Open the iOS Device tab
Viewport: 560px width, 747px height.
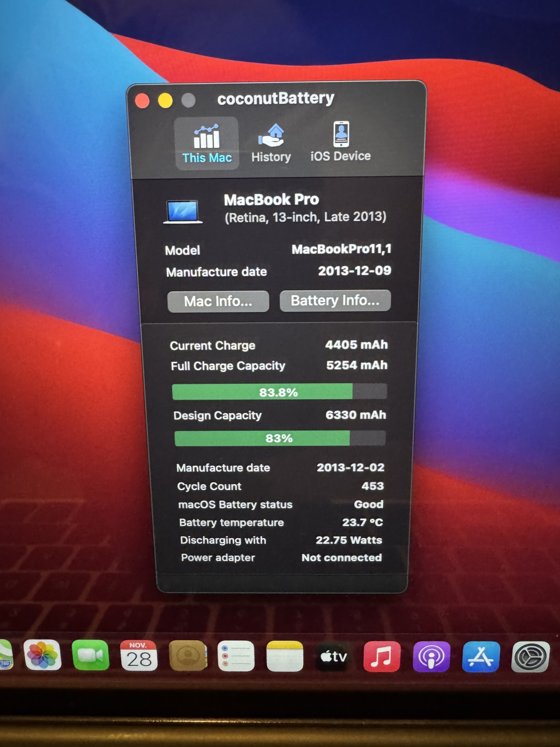click(341, 142)
